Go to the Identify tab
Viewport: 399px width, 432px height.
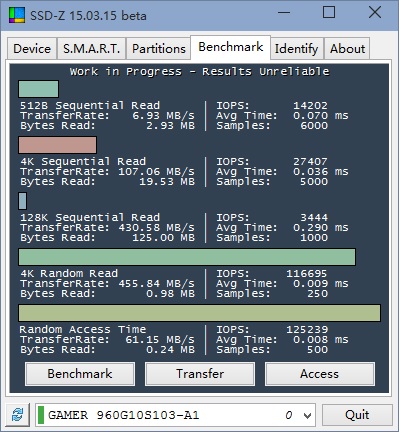296,49
